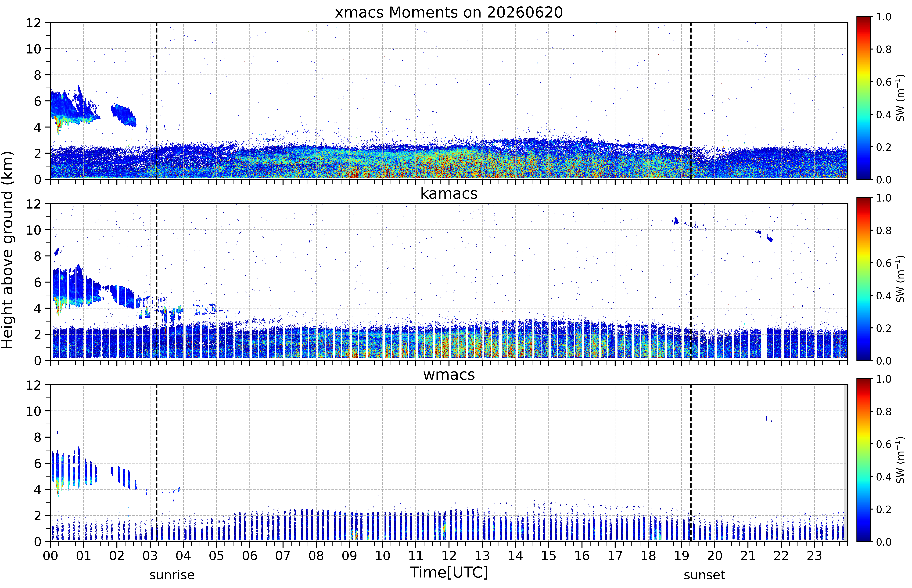Click the 1.0 tick on wmacs colorbar
912x588 pixels.
point(883,379)
